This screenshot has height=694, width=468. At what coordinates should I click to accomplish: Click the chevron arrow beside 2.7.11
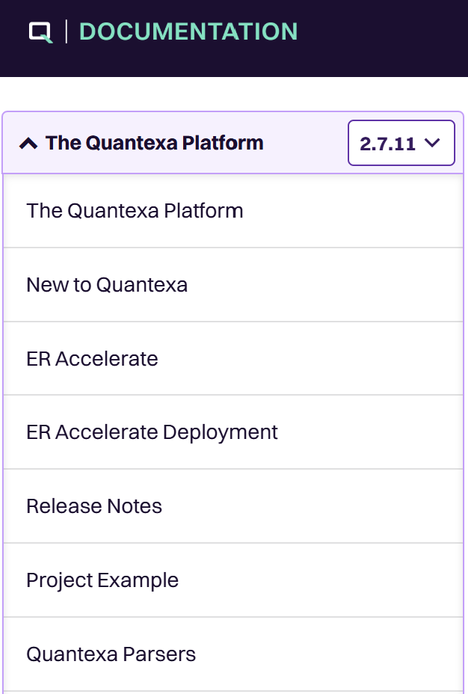click(432, 143)
